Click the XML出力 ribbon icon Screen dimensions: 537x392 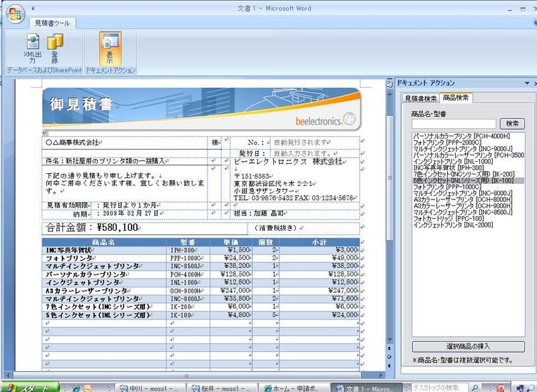[x=33, y=48]
